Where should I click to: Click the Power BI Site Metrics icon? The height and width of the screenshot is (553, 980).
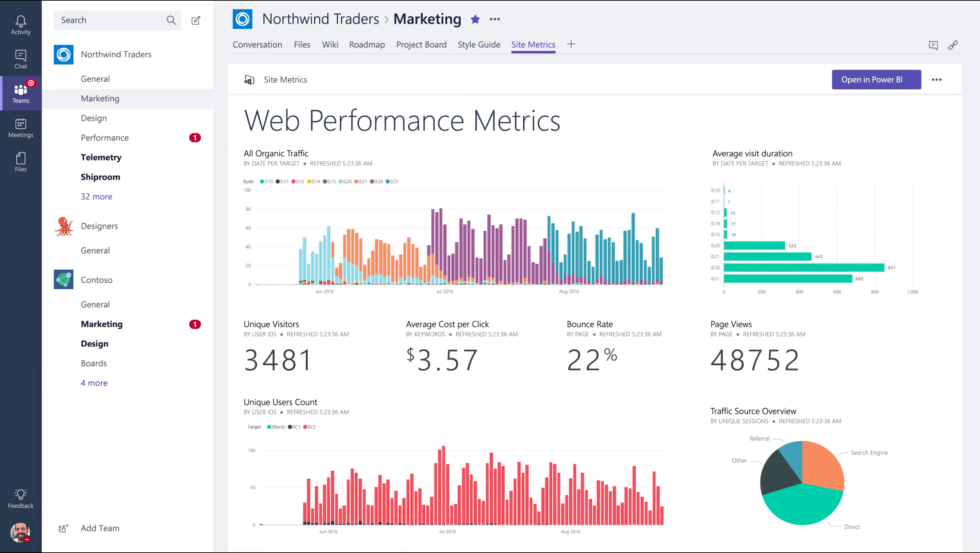pyautogui.click(x=249, y=80)
